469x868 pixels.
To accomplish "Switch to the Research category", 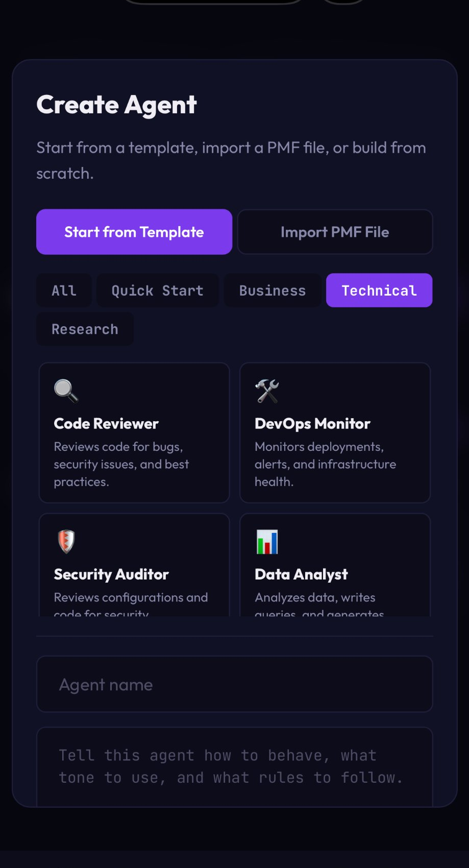I will tap(85, 329).
